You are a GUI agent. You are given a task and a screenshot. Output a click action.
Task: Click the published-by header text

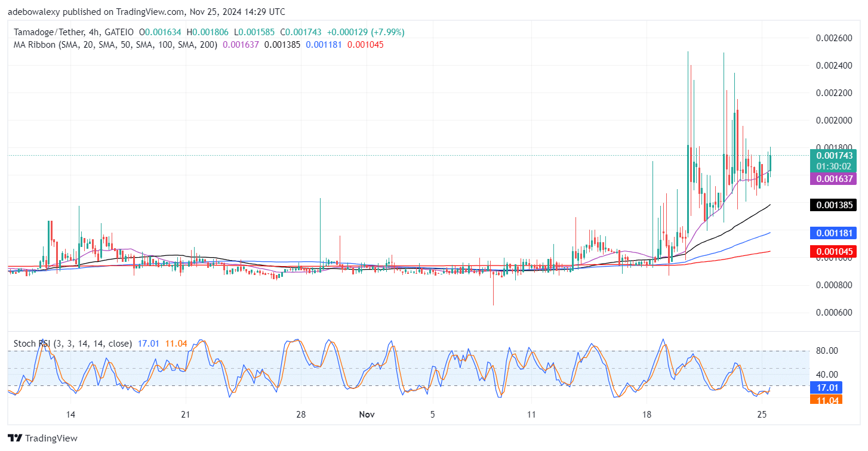click(x=146, y=12)
